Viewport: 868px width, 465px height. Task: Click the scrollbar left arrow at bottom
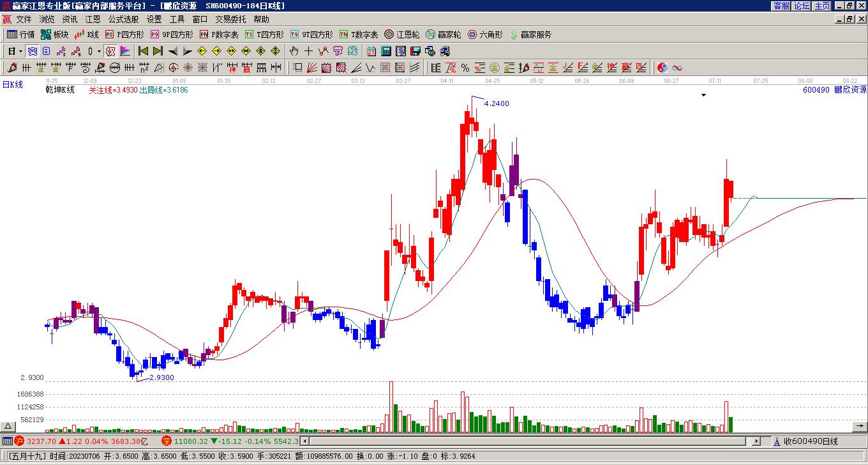pos(305,441)
